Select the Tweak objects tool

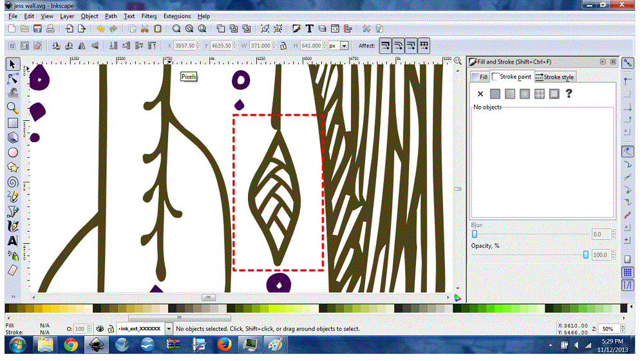13,93
